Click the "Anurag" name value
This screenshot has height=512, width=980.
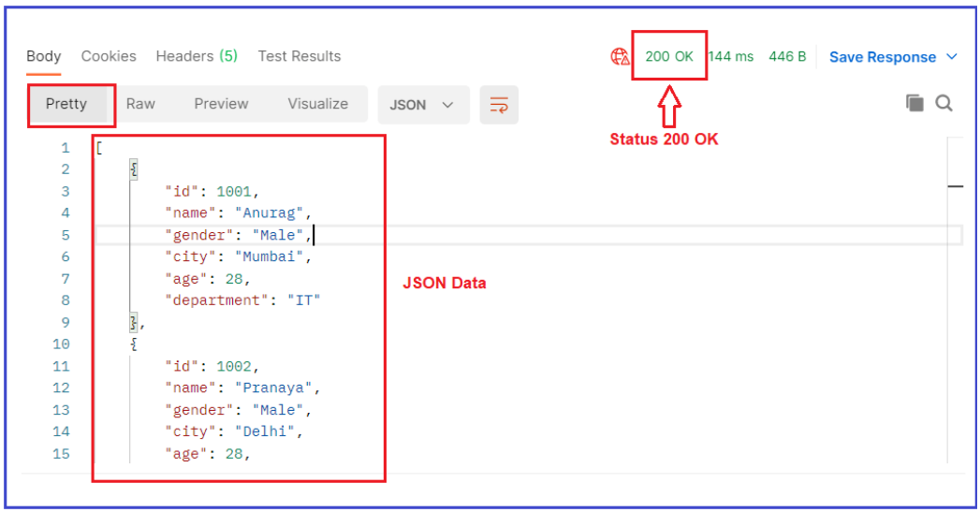(269, 213)
